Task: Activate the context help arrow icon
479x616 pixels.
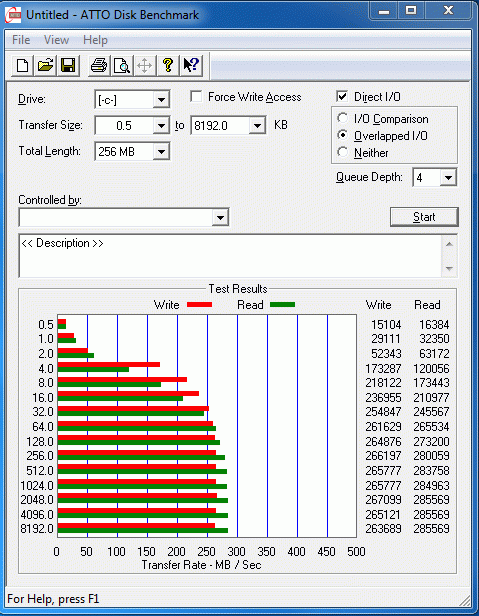Action: pyautogui.click(x=191, y=66)
